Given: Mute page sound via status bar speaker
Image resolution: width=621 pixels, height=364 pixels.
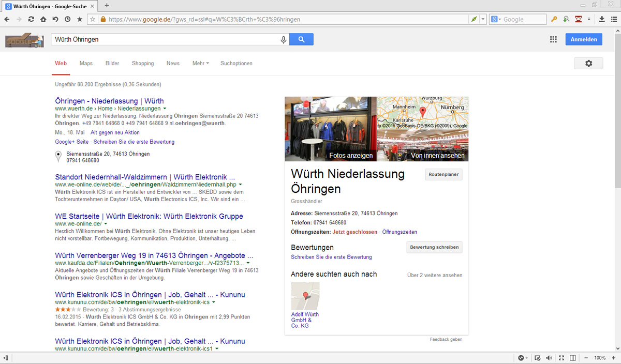Looking at the screenshot, I should coord(549,358).
